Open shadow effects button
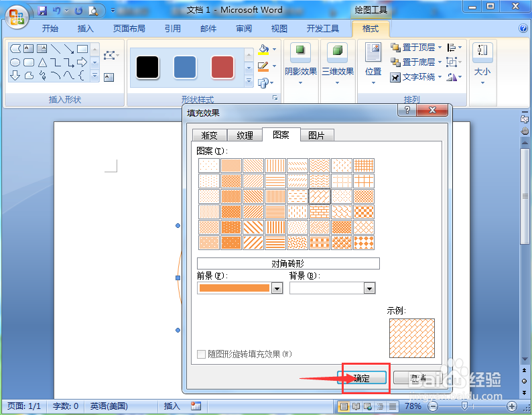 pos(300,63)
